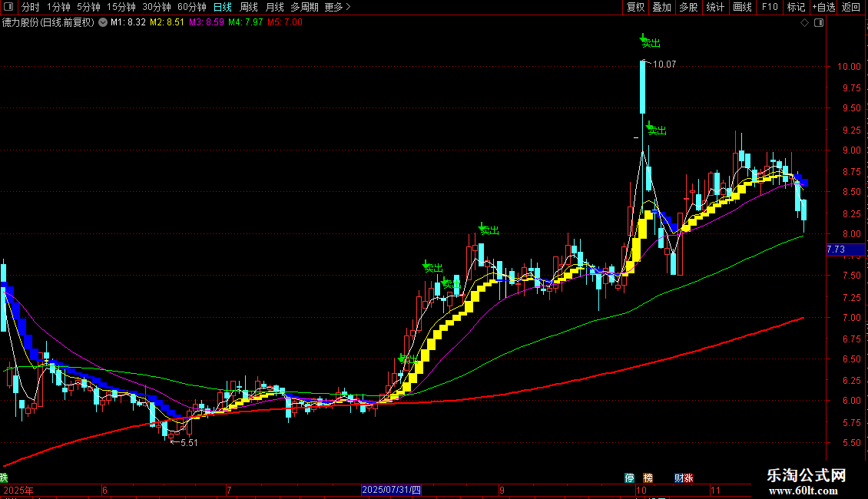868x499 pixels.
Task: Click the 10.00 price axis label
Action: tap(848, 66)
